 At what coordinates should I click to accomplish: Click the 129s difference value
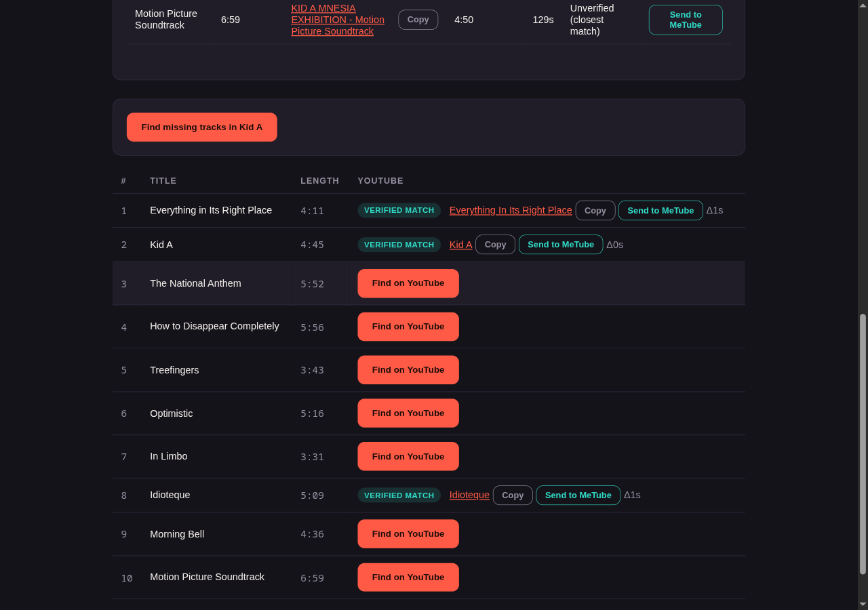[543, 20]
